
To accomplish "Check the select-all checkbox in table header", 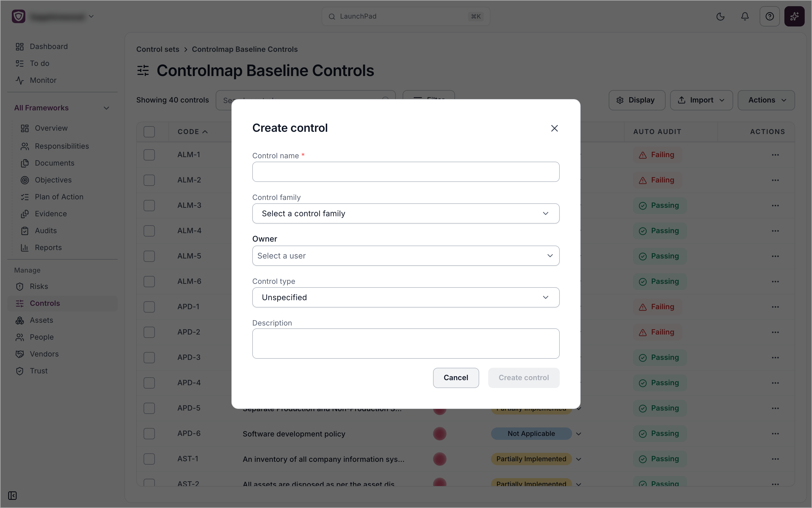I will [149, 132].
